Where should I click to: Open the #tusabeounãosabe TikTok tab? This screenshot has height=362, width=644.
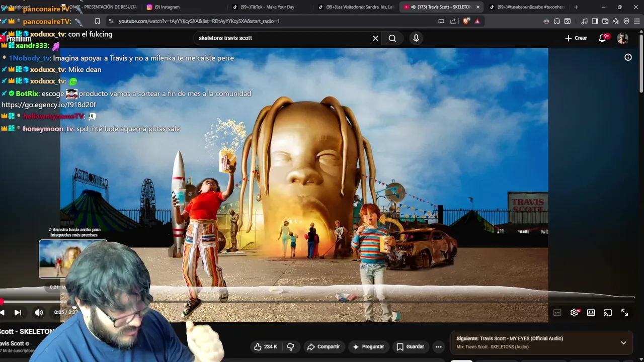point(528,7)
